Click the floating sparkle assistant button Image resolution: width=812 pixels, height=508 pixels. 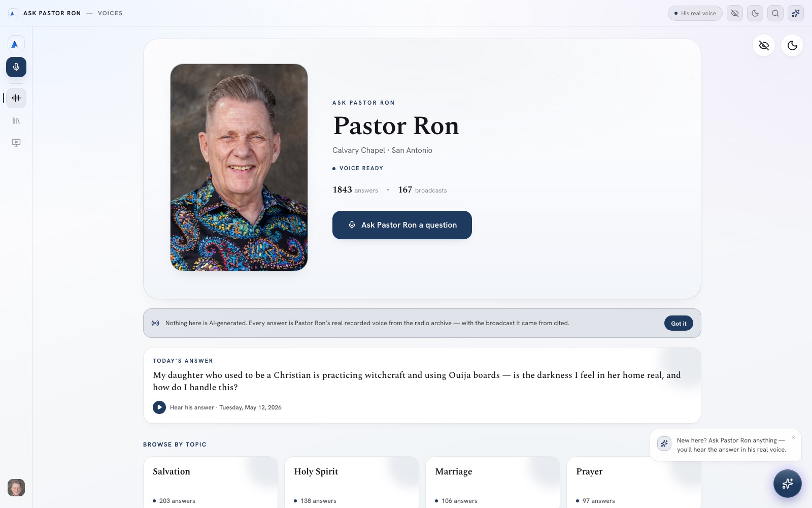point(788,484)
